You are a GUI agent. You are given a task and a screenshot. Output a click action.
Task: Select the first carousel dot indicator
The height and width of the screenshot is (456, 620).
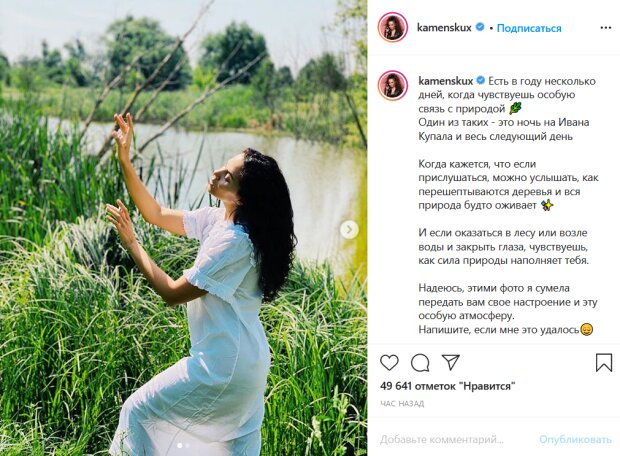coord(180,446)
